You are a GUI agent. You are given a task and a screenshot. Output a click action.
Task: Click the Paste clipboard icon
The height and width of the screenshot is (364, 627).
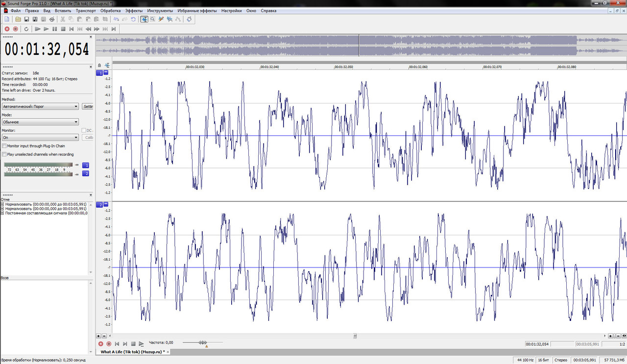(x=79, y=19)
